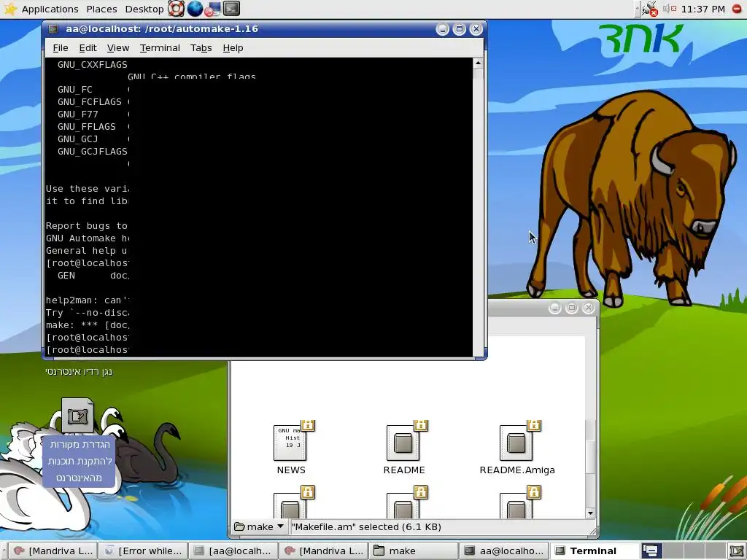
Task: Click the GNU_CXXFLAGS line in terminal
Action: click(93, 64)
